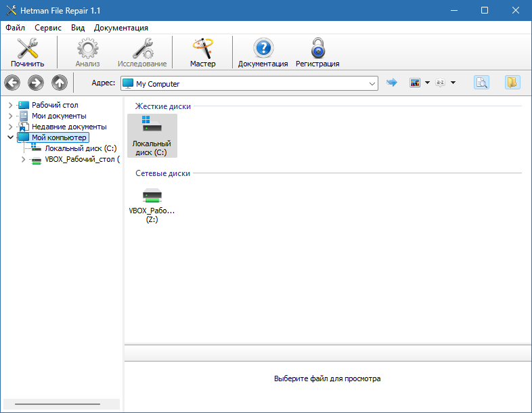Expand the Недавние документы tree node
Image resolution: width=532 pixels, height=413 pixels.
point(11,127)
